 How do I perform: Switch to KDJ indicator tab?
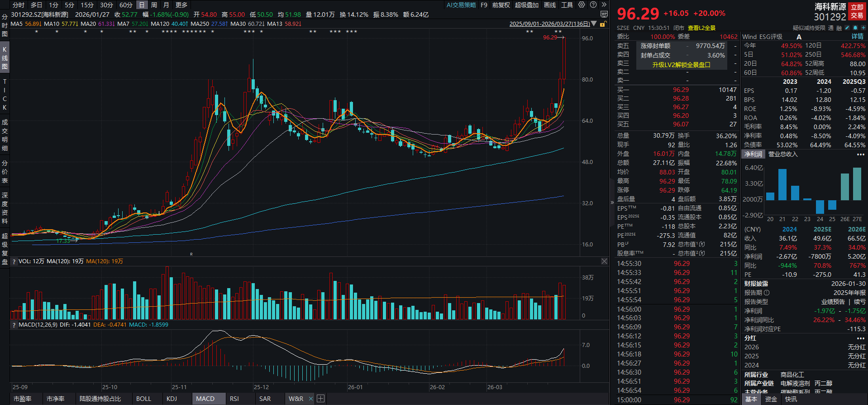click(172, 399)
